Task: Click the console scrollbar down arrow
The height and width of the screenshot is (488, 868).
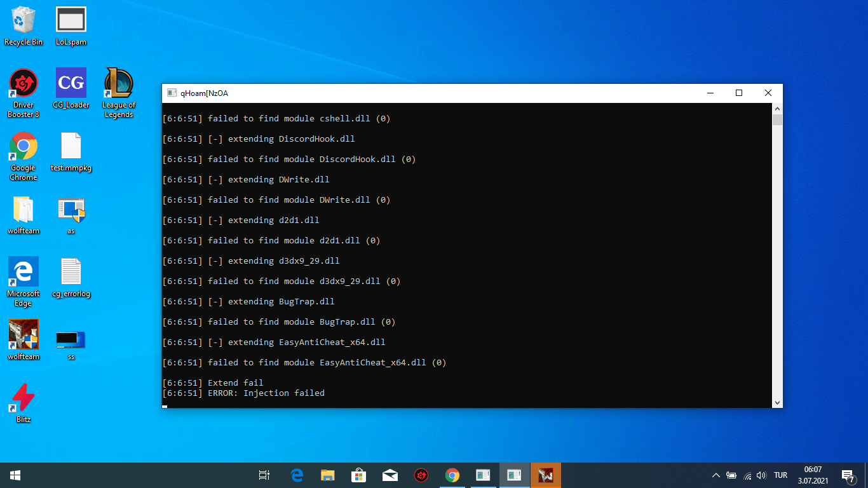Action: click(x=777, y=402)
